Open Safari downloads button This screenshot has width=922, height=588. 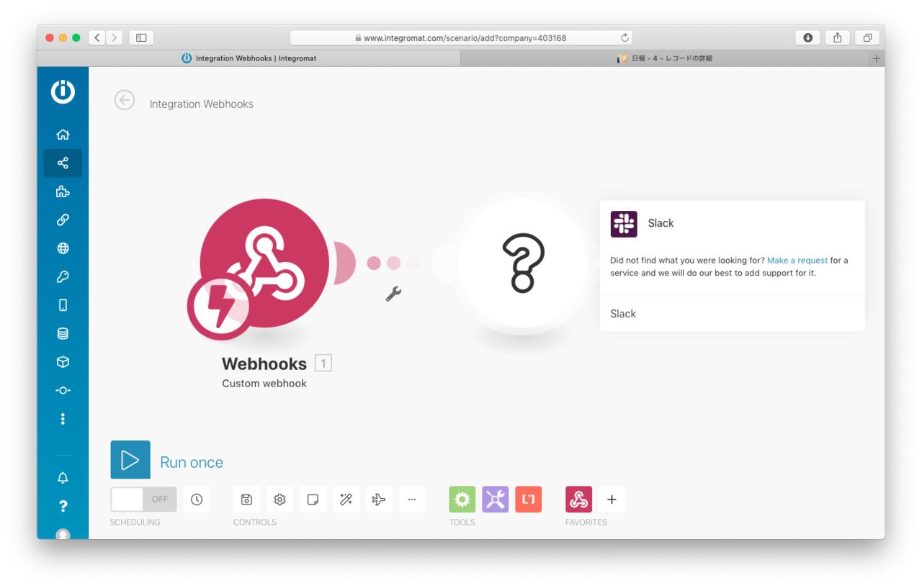pyautogui.click(x=807, y=37)
